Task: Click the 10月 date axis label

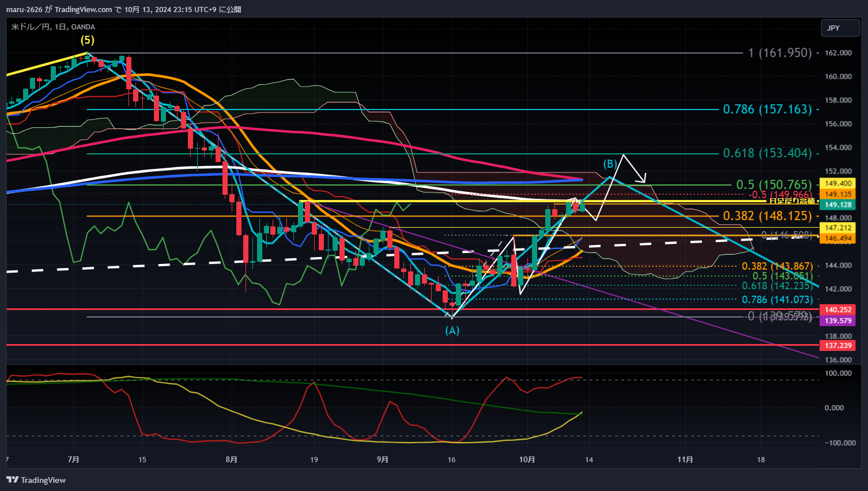Action: (x=527, y=459)
